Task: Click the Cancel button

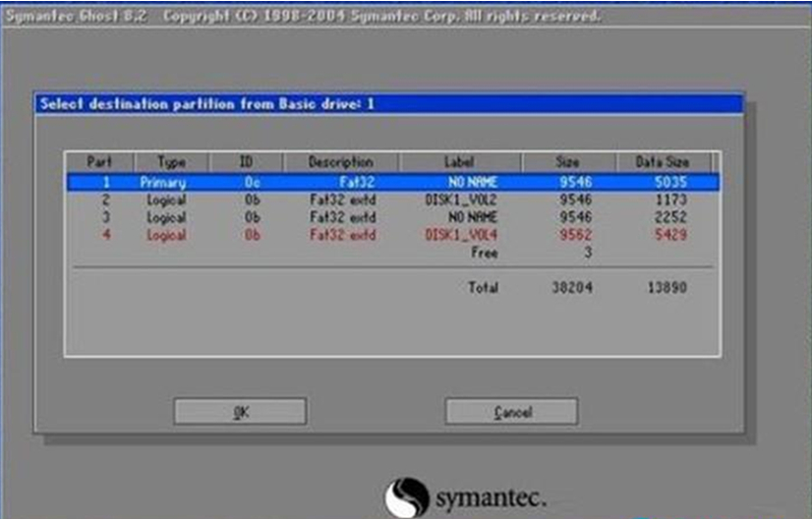Action: 511,412
